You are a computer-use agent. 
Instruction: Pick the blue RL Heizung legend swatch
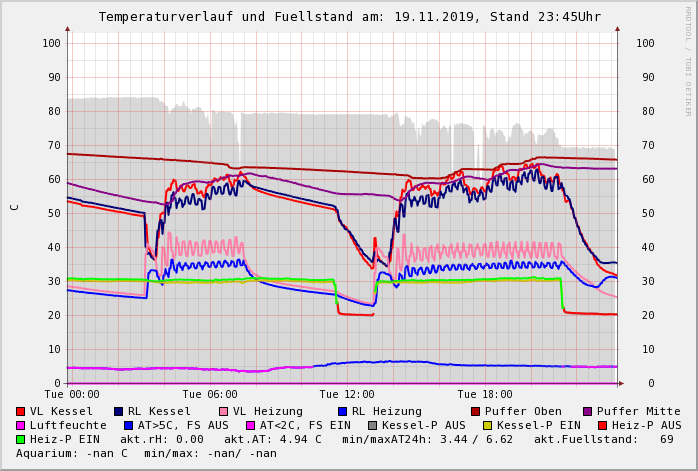tap(342, 411)
